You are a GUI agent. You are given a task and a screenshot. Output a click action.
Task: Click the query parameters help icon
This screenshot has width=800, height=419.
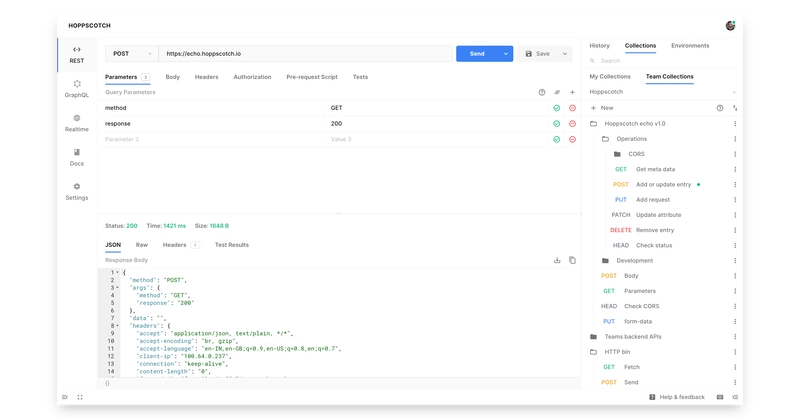(x=542, y=92)
